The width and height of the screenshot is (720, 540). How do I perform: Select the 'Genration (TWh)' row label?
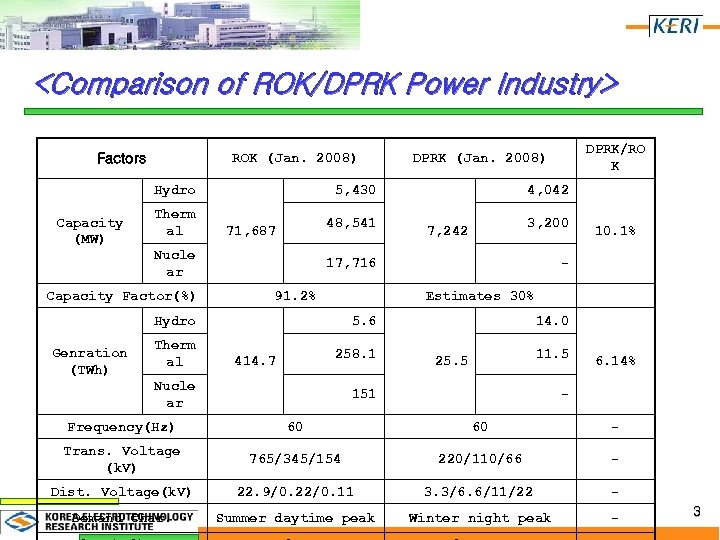click(x=90, y=361)
